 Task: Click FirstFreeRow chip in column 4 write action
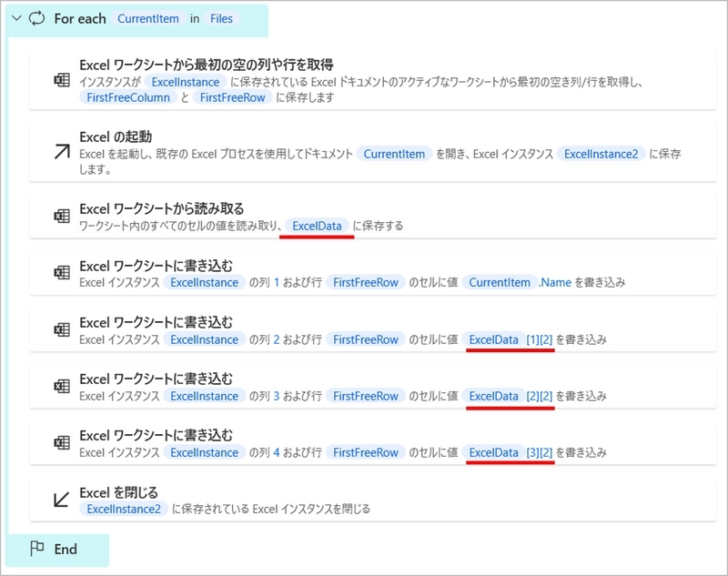(x=366, y=452)
